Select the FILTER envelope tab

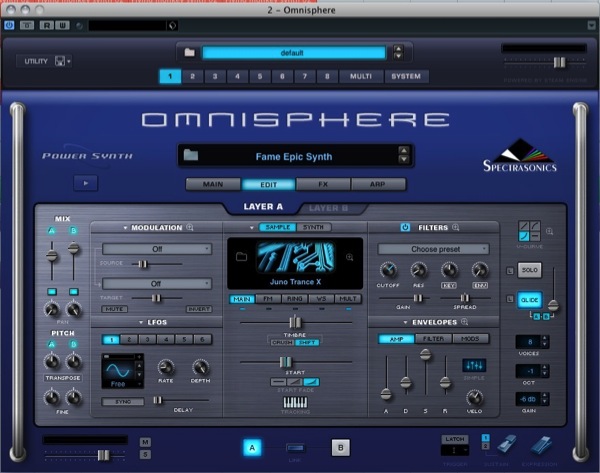tap(433, 339)
